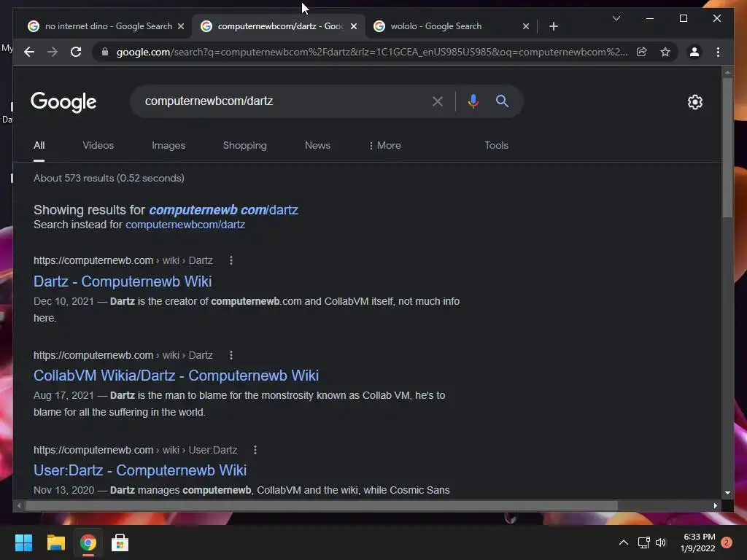Screen dimensions: 747x560
Task: Open the tab search dropdown arrow
Action: (616, 18)
